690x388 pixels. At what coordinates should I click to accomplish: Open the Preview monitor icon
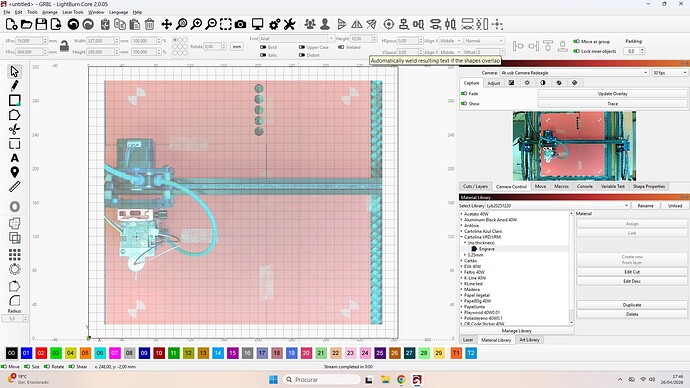(257, 24)
